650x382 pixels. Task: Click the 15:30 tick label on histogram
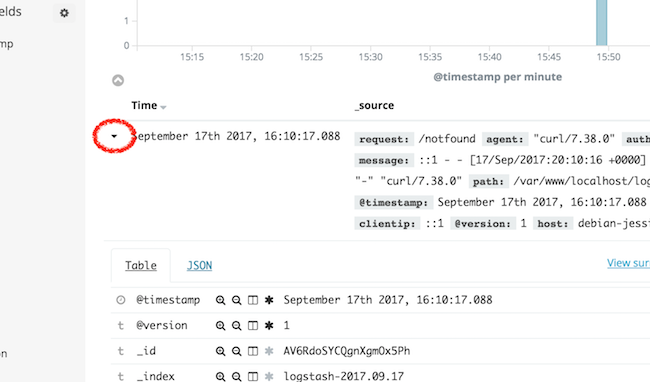tap(371, 57)
